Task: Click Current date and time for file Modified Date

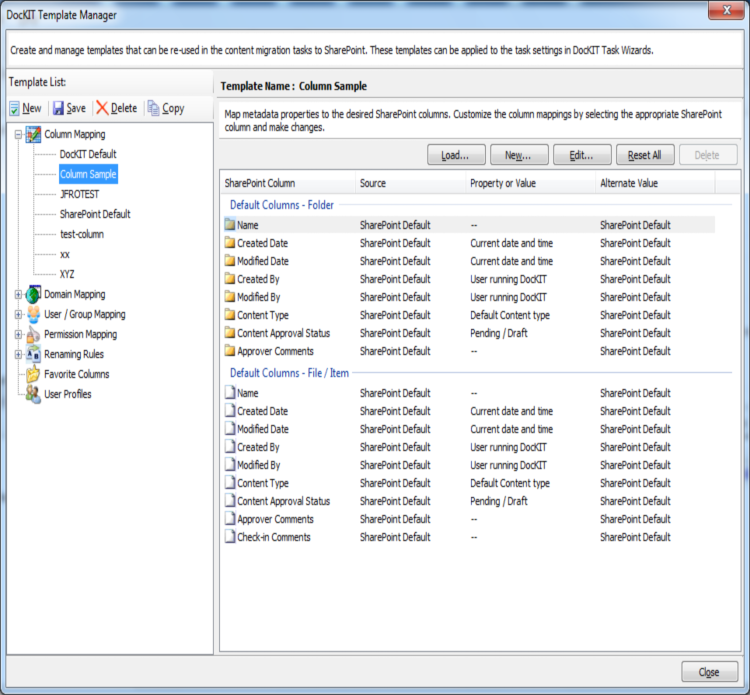Action: 511,429
